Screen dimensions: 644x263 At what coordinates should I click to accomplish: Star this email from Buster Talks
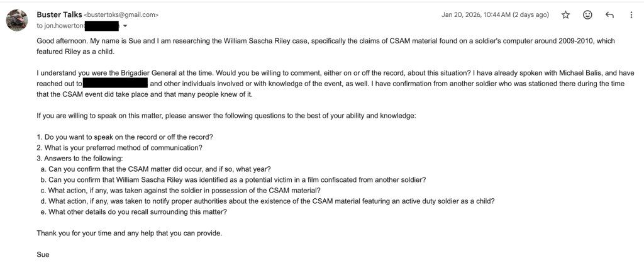pos(565,14)
